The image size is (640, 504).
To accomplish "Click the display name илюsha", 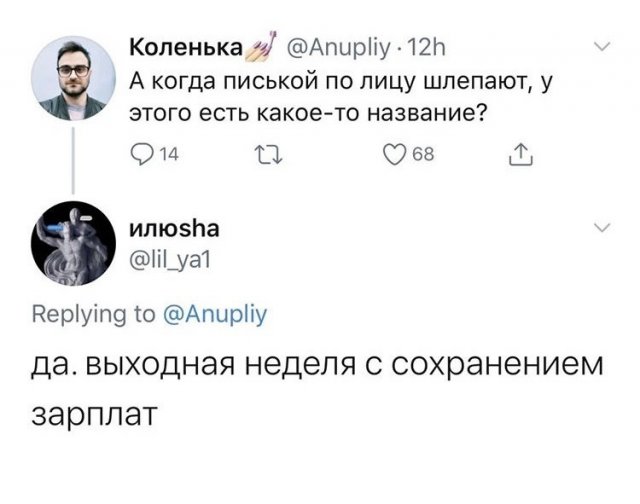I will click(x=177, y=230).
